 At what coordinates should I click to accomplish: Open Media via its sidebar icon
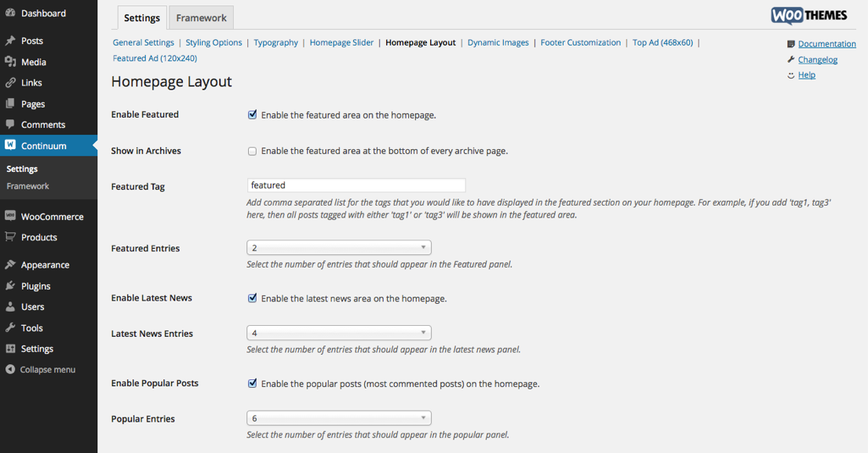10,62
